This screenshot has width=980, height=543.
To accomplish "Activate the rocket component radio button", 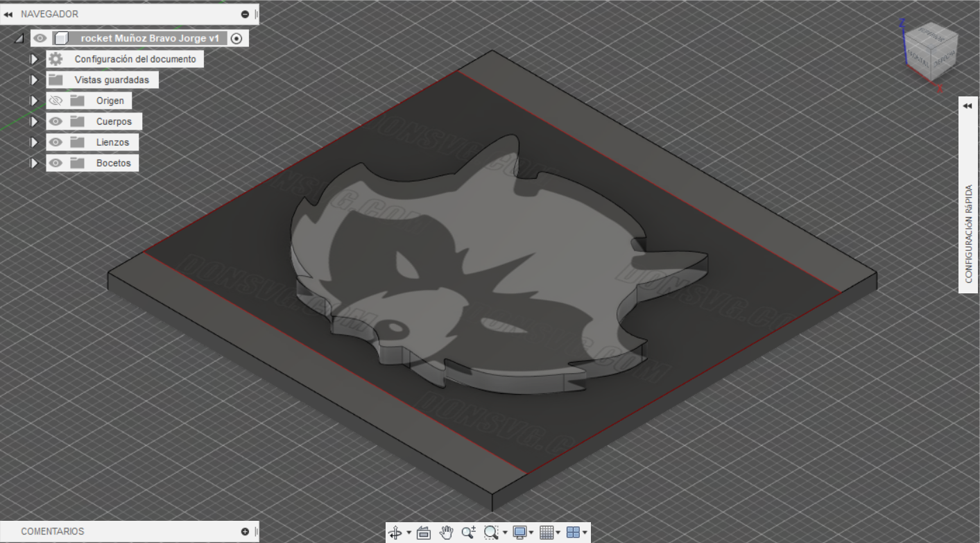I will pos(237,39).
